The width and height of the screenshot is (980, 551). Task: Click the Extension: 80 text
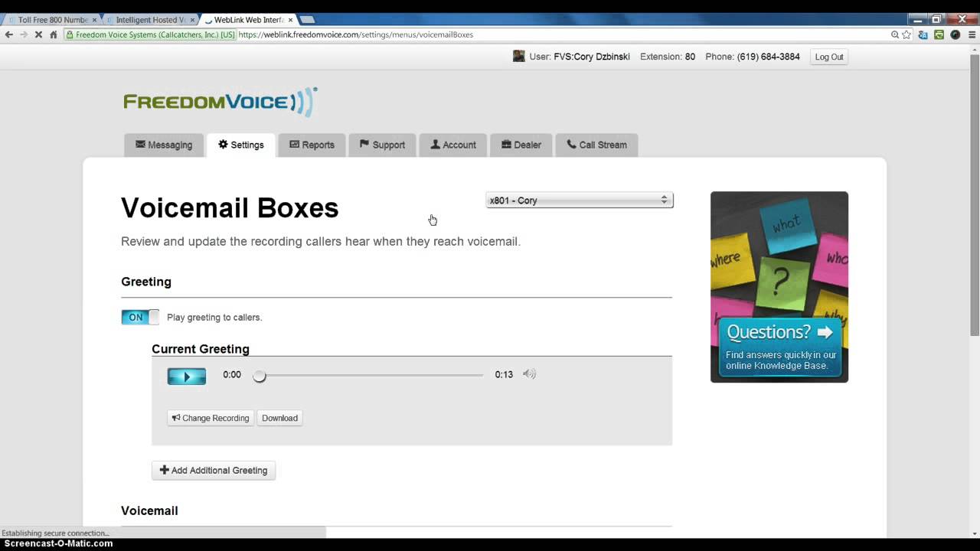point(668,57)
